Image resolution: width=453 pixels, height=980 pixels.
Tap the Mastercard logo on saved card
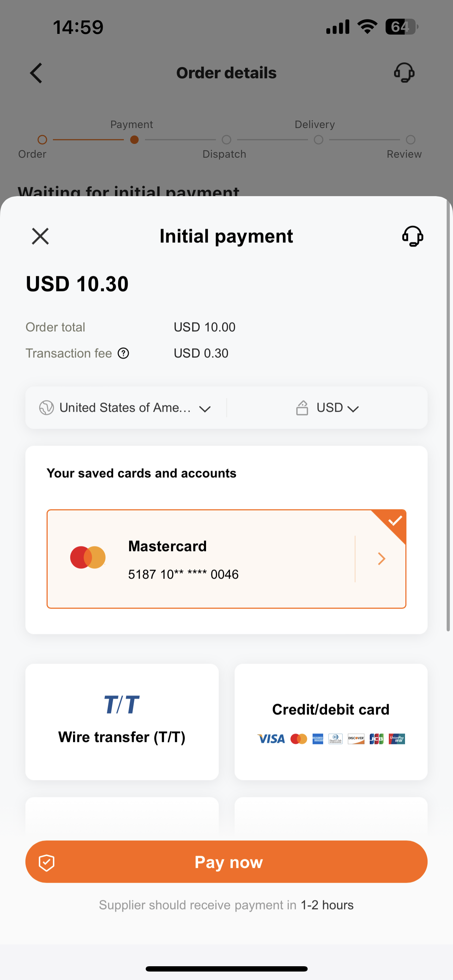tap(88, 558)
